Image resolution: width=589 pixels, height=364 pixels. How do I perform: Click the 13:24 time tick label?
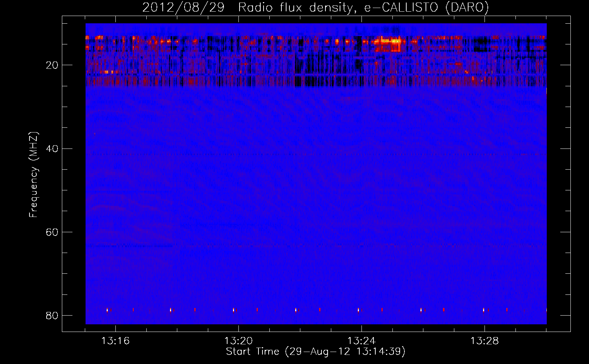[361, 341]
